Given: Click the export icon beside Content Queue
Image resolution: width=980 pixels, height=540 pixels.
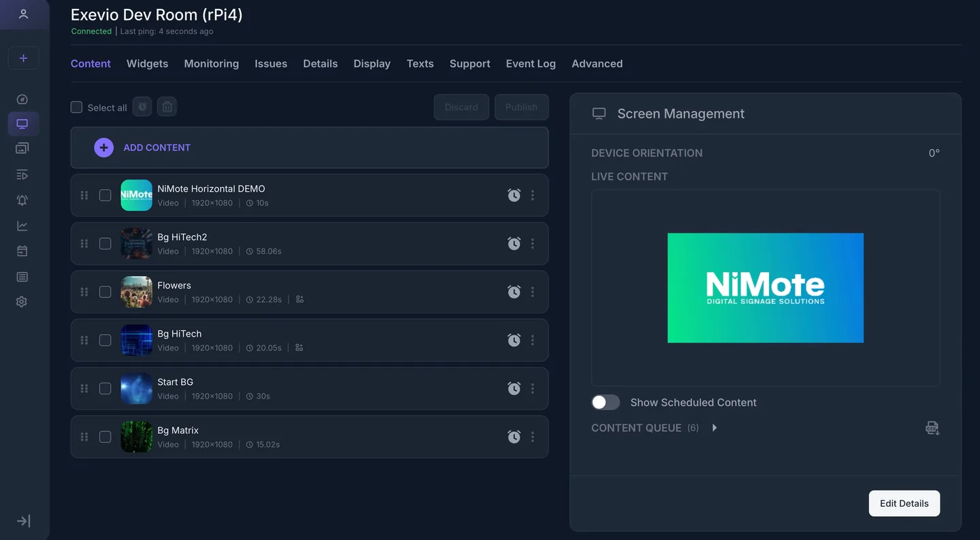Looking at the screenshot, I should pos(932,428).
